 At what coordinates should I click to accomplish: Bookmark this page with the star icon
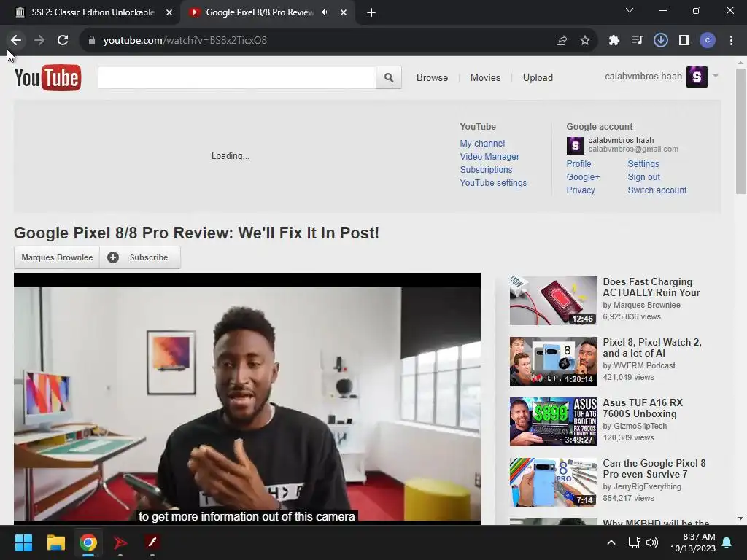pos(585,41)
